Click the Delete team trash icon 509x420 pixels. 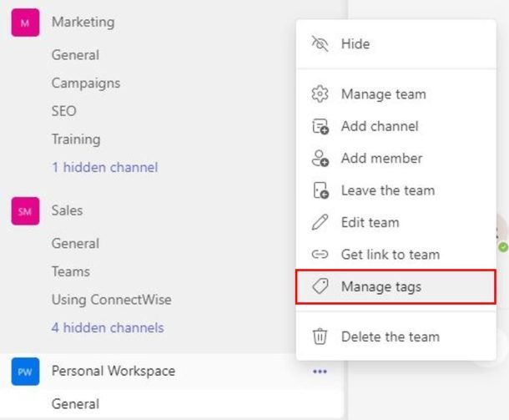320,337
